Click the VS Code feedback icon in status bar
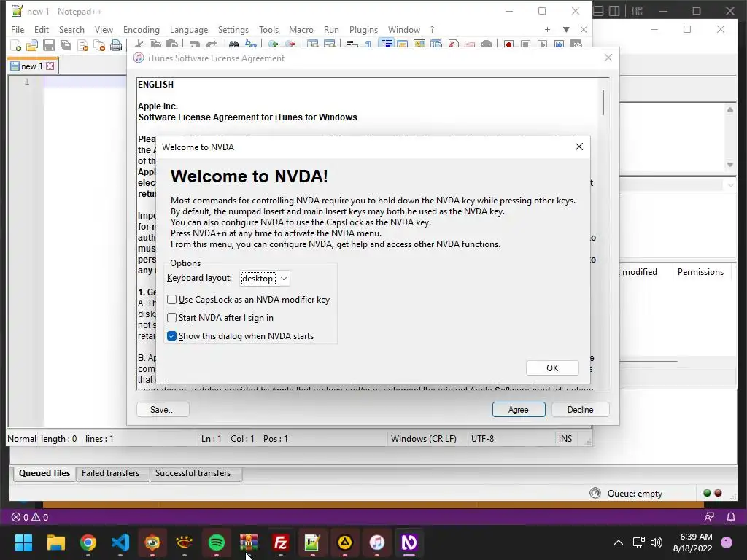Viewport: 747px width, 560px height. (x=709, y=517)
